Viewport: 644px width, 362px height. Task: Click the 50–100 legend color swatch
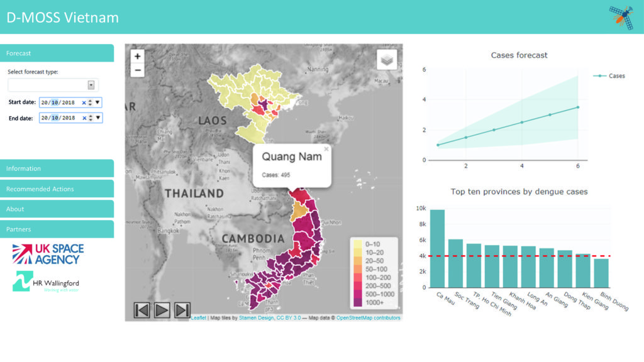click(x=358, y=269)
